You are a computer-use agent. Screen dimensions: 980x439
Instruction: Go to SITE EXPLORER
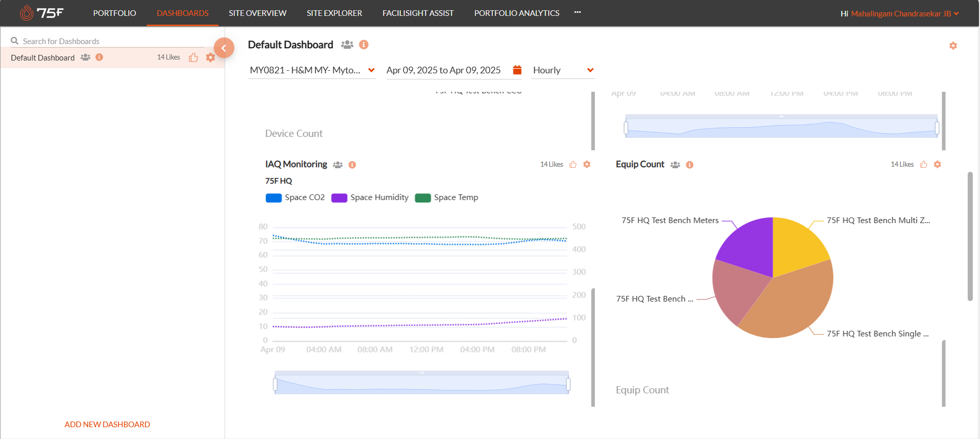pyautogui.click(x=334, y=13)
